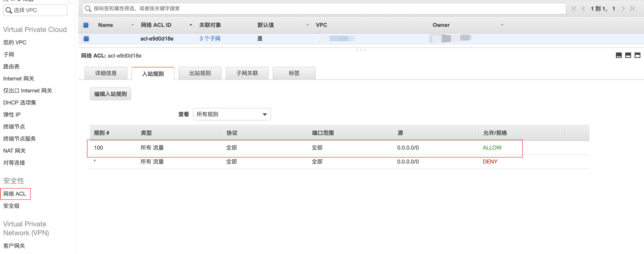644x254 pixels.
Task: Open the 所有规则 view dropdown
Action: coord(232,114)
